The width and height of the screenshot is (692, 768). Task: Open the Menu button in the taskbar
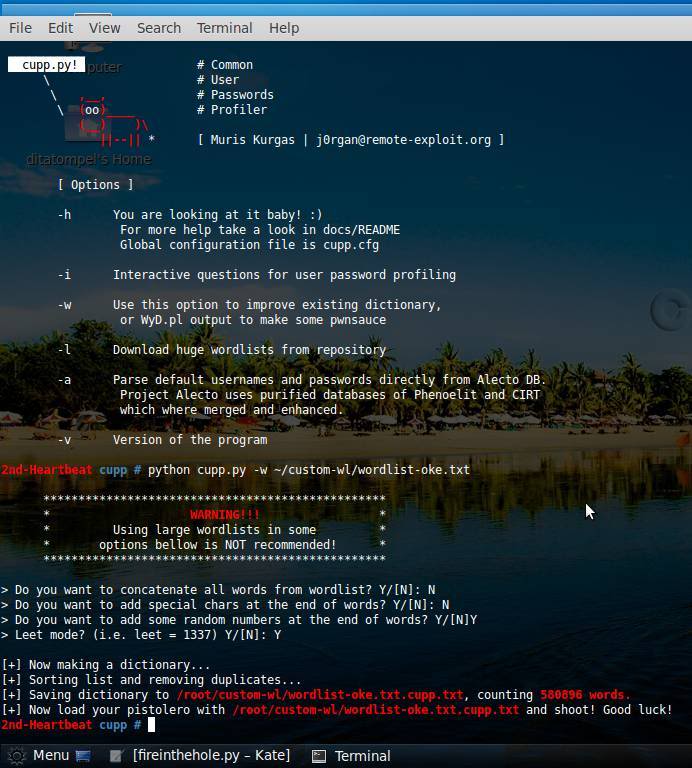(x=51, y=755)
